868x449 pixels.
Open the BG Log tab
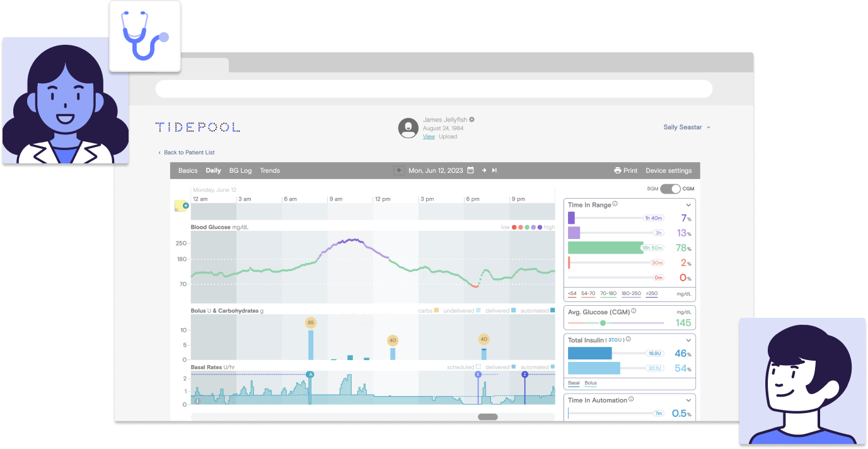240,170
